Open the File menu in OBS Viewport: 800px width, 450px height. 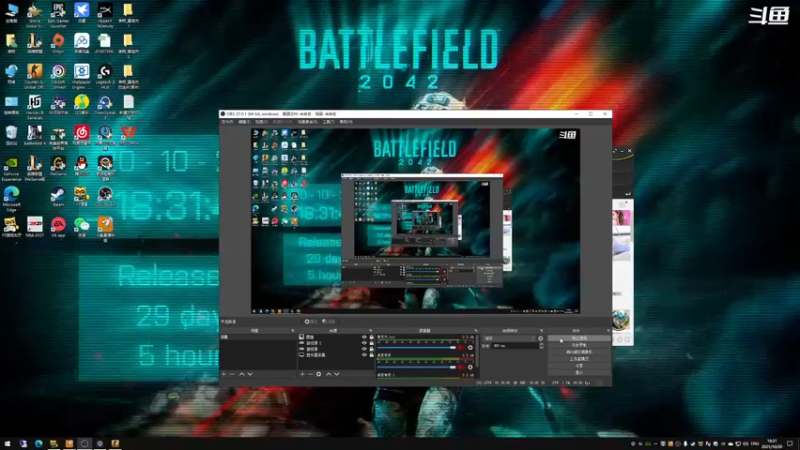click(227, 122)
